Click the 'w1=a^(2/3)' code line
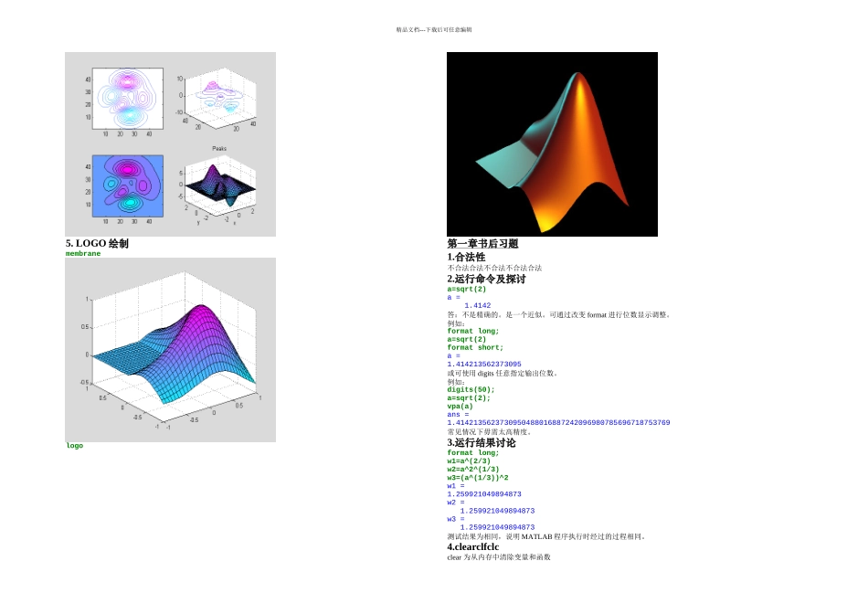 pyautogui.click(x=469, y=461)
